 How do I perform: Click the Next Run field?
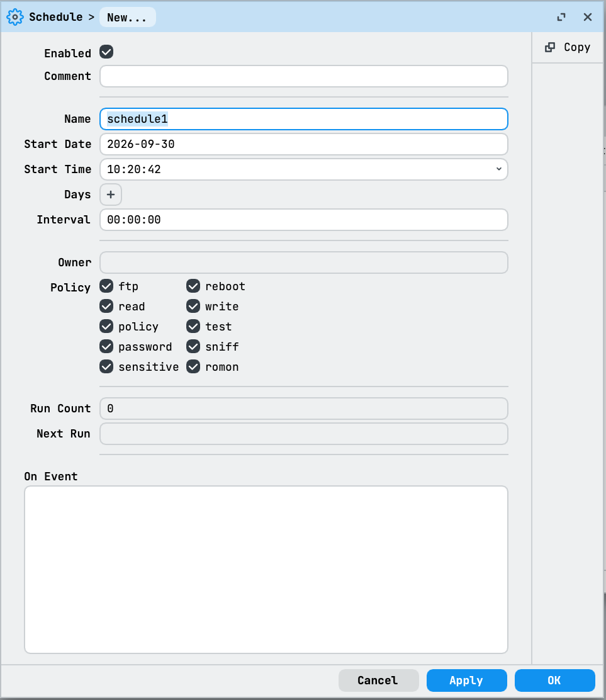(x=304, y=434)
